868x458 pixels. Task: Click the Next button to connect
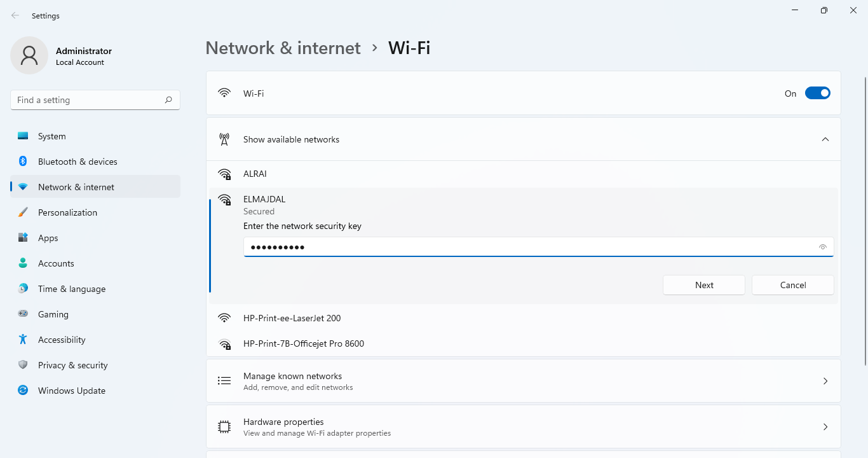pos(703,284)
